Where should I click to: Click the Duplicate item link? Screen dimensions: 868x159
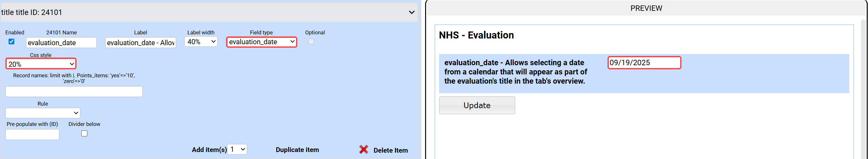(x=297, y=149)
